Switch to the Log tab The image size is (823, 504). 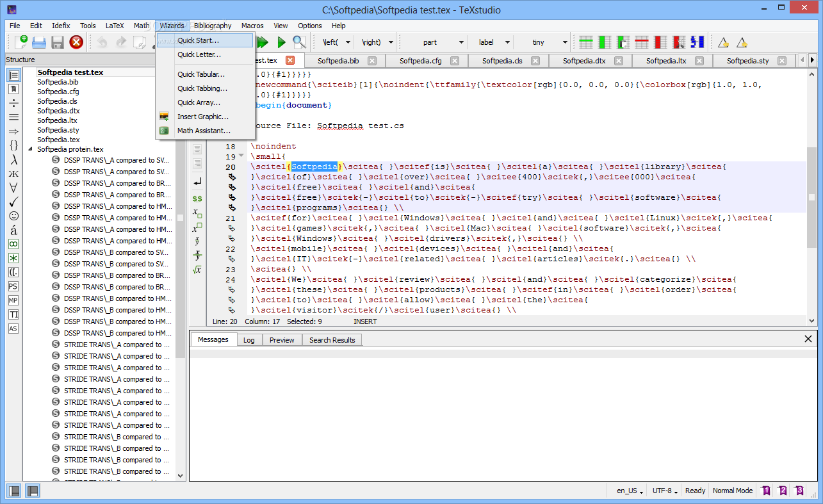tap(249, 340)
